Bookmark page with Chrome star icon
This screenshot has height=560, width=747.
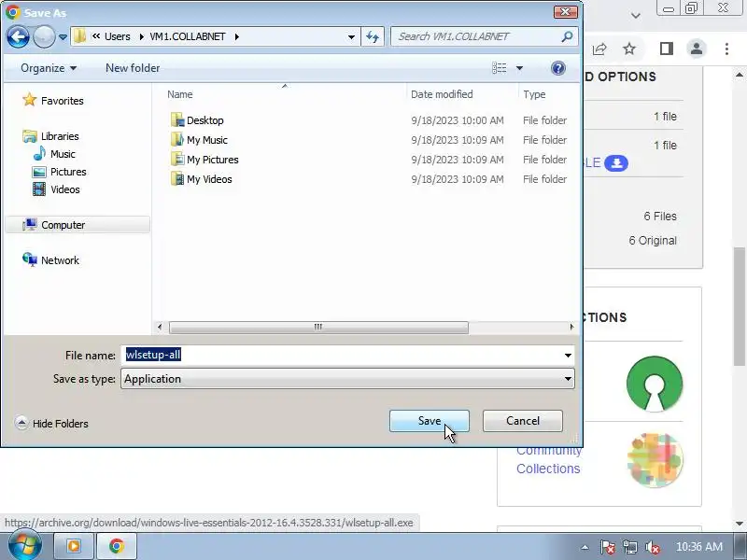click(x=629, y=49)
